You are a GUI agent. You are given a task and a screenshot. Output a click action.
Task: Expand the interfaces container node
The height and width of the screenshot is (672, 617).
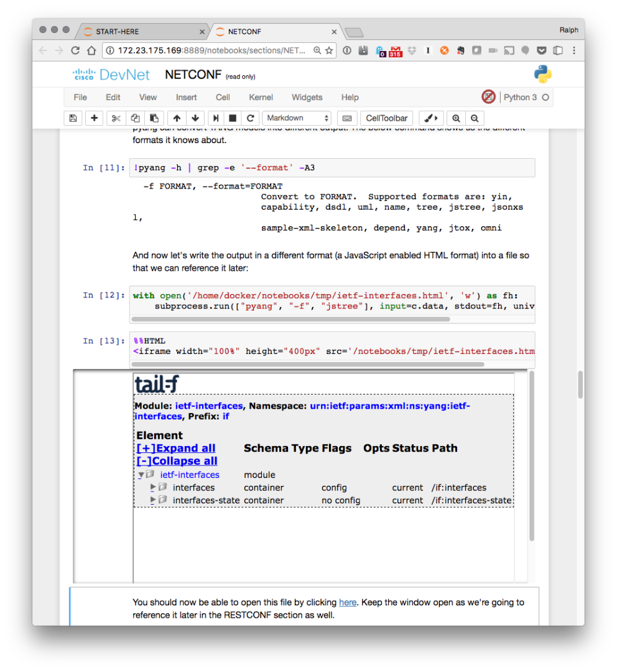[153, 487]
